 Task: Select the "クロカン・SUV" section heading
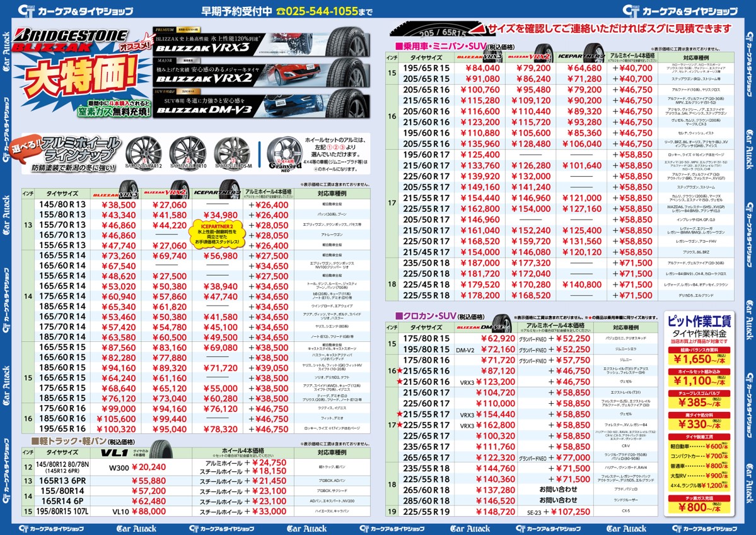pyautogui.click(x=426, y=316)
